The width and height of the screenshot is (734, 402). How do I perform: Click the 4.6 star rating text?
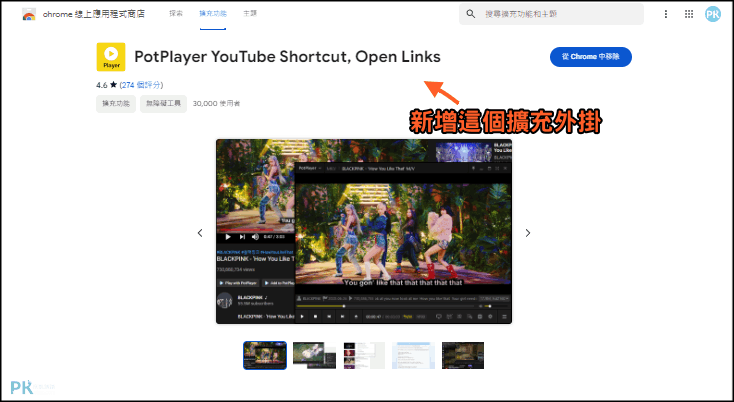[107, 85]
